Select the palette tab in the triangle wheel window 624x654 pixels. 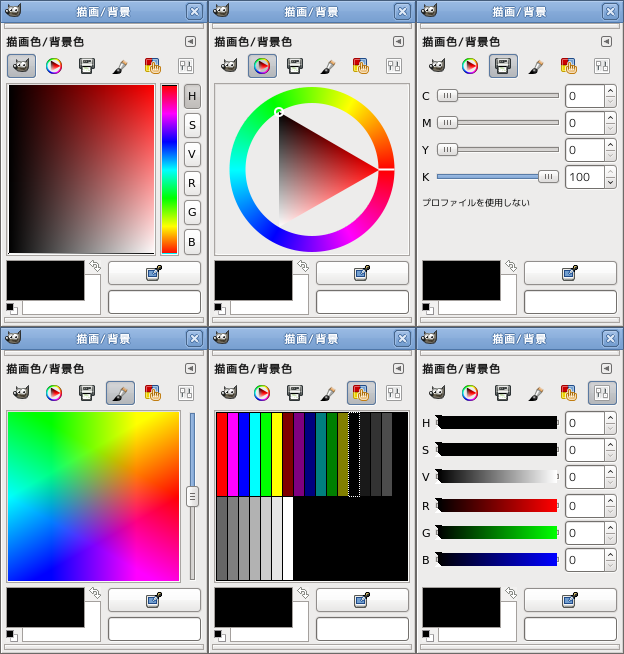point(361,66)
